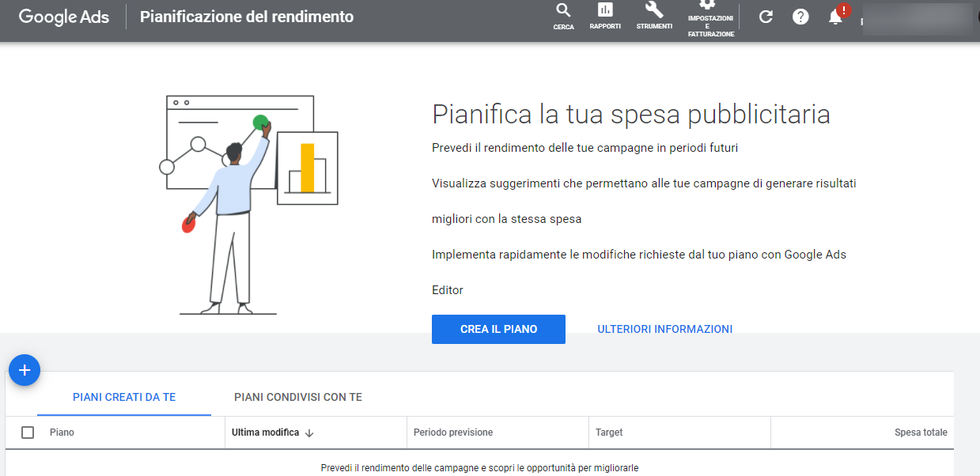Image resolution: width=980 pixels, height=476 pixels.
Task: Open the notifications bell with alert badge
Action: click(x=834, y=17)
